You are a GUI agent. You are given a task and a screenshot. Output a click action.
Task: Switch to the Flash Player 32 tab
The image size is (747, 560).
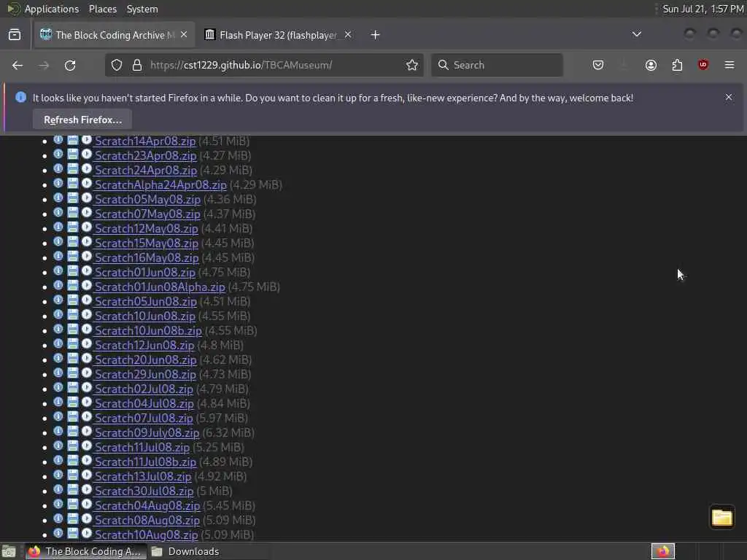(x=278, y=35)
